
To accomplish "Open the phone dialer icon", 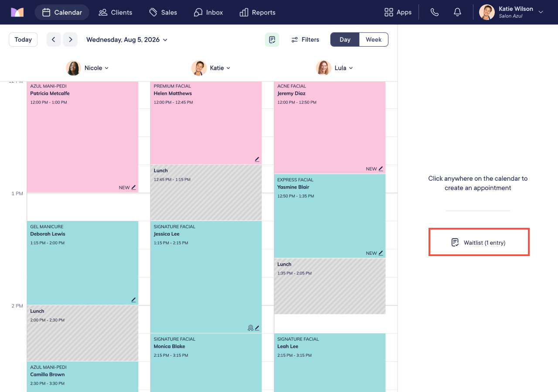I will [435, 12].
